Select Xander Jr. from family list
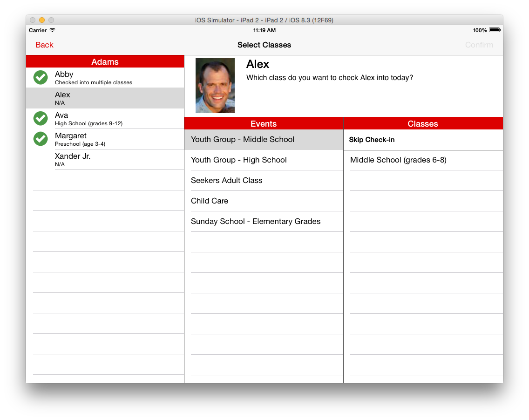This screenshot has height=420, width=529. (x=105, y=159)
